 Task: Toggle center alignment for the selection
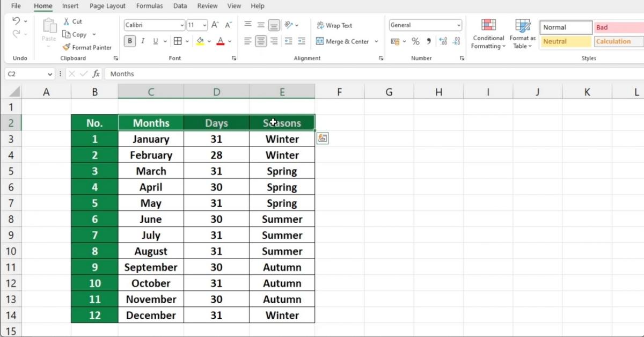pyautogui.click(x=261, y=41)
